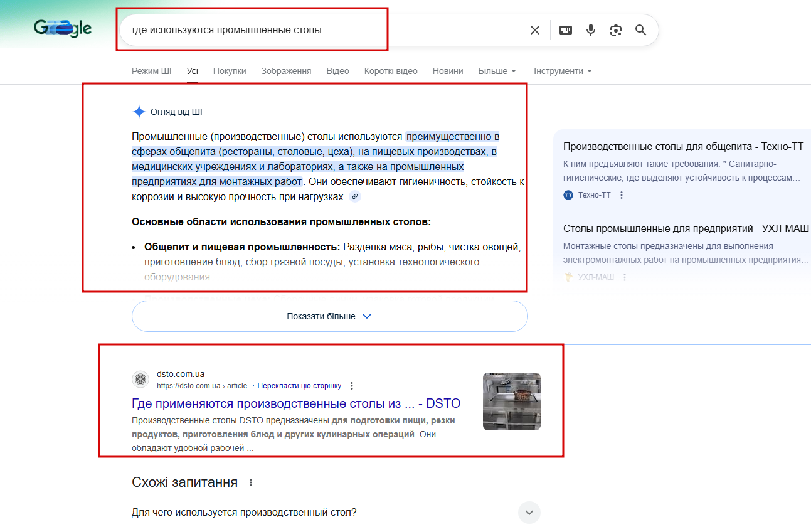
Task: Open the on-screen keyboard input tool
Action: [566, 30]
